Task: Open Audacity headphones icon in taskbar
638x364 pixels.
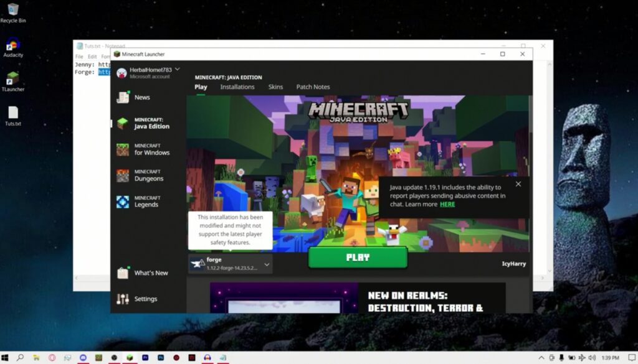Action: [207, 358]
